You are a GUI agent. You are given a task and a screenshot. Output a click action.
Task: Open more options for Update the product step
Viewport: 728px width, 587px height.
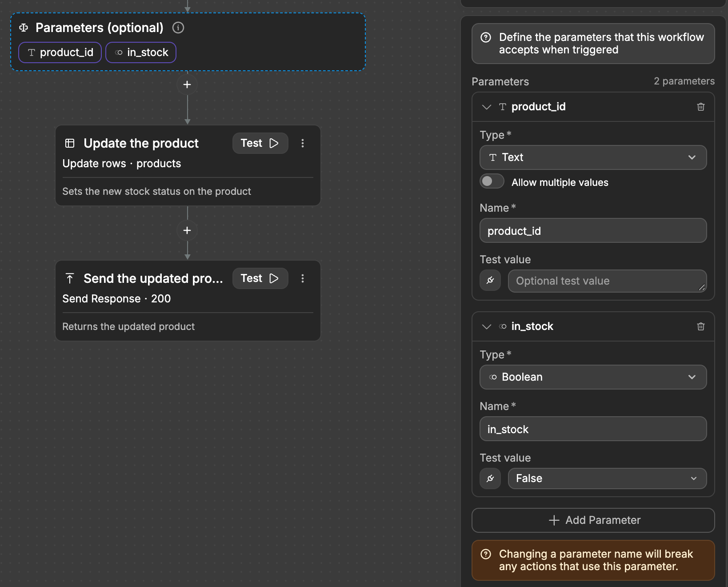point(303,143)
